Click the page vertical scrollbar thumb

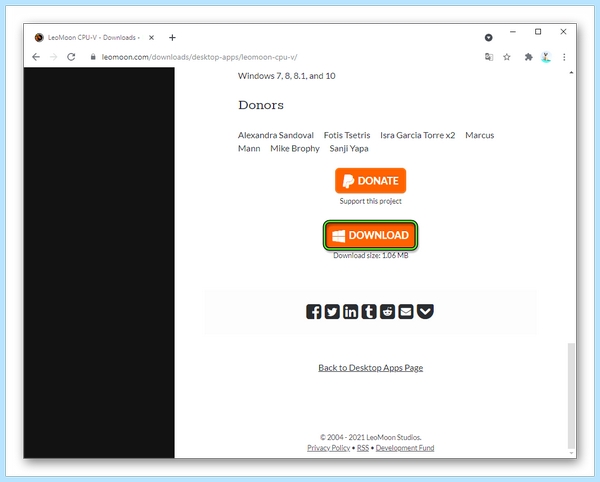click(x=571, y=396)
